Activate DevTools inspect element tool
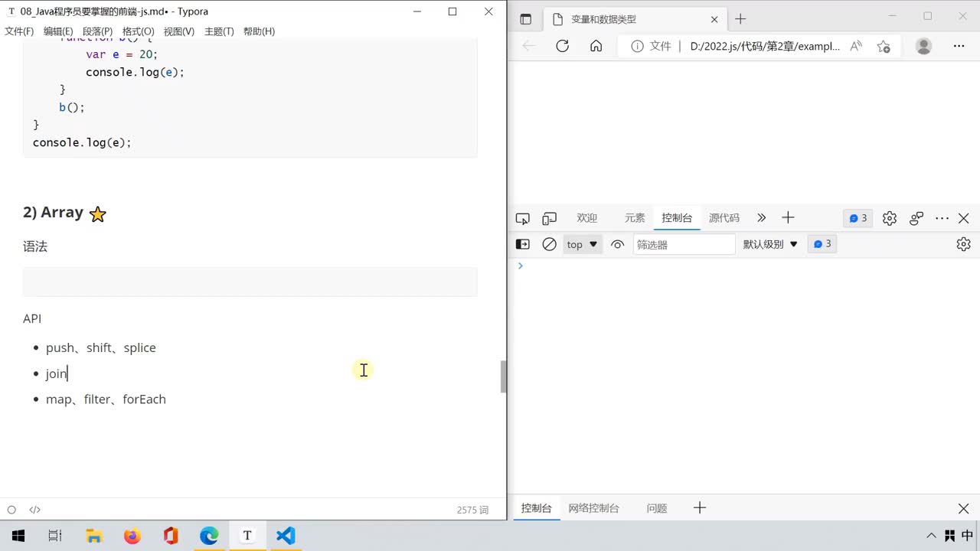 pos(523,218)
